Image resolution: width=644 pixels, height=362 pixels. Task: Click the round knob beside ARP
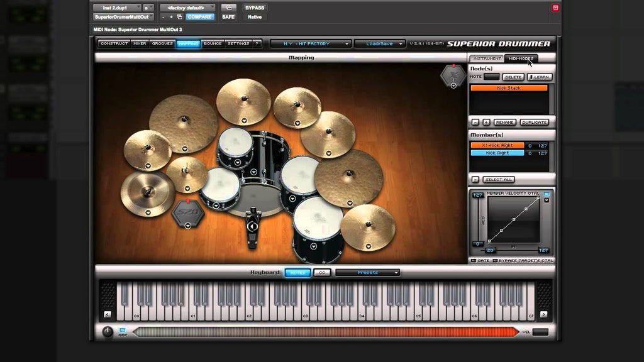click(x=107, y=332)
